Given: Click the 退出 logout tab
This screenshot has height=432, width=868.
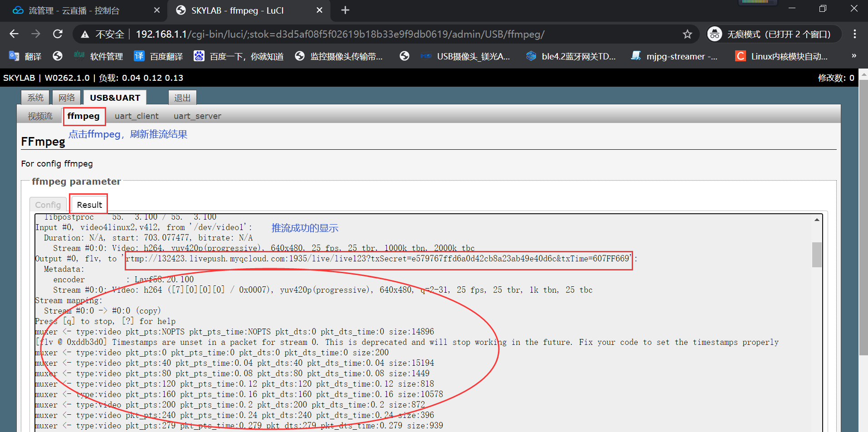Looking at the screenshot, I should [182, 98].
